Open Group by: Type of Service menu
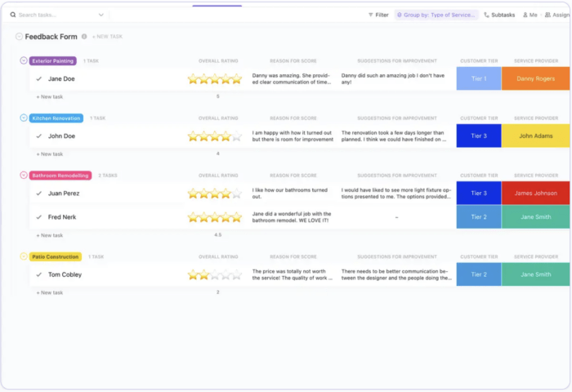Screen dimensions: 572x392 pyautogui.click(x=436, y=15)
